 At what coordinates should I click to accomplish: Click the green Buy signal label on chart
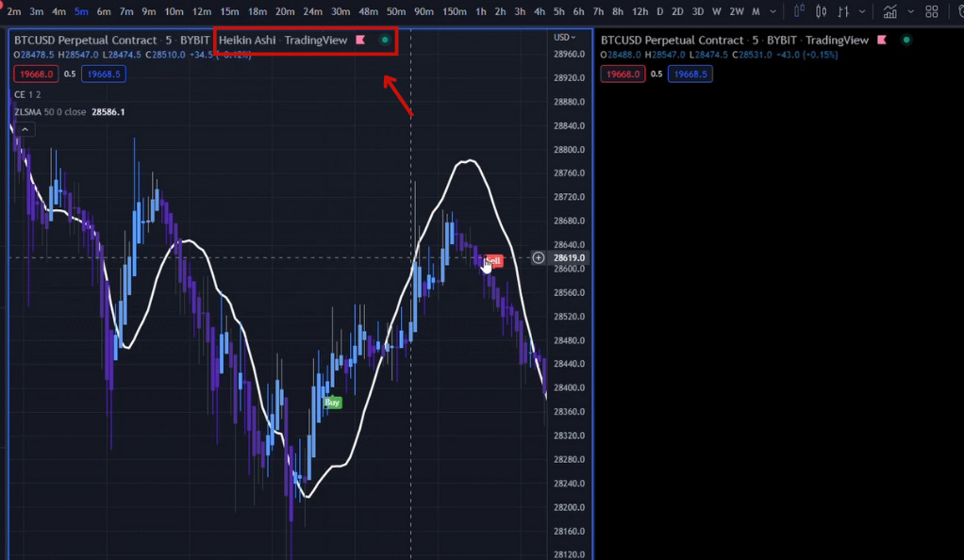[333, 403]
